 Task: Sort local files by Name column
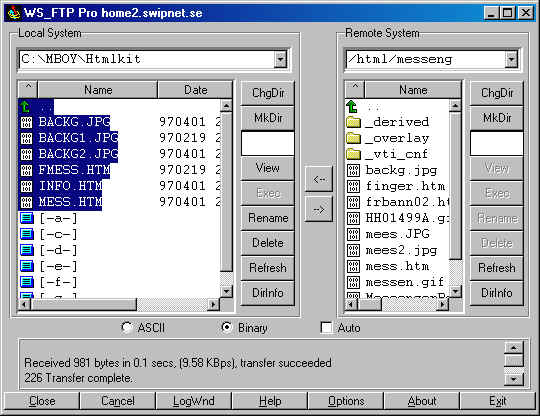[98, 90]
